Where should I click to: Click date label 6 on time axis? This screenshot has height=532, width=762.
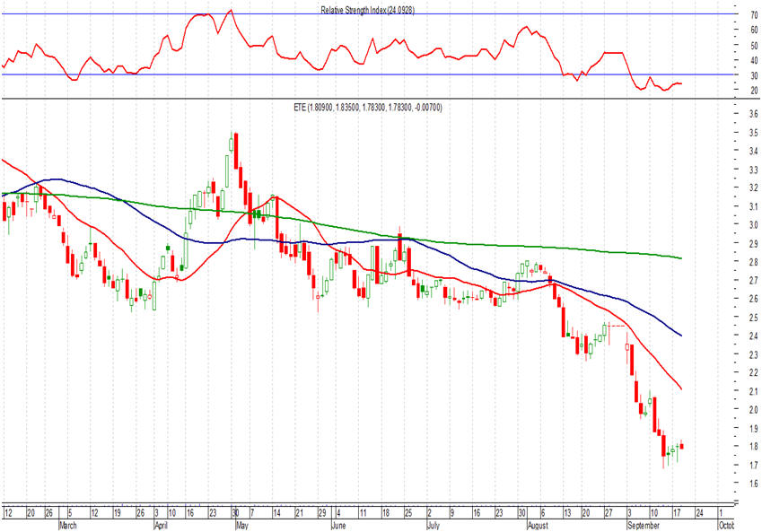pos(543,513)
